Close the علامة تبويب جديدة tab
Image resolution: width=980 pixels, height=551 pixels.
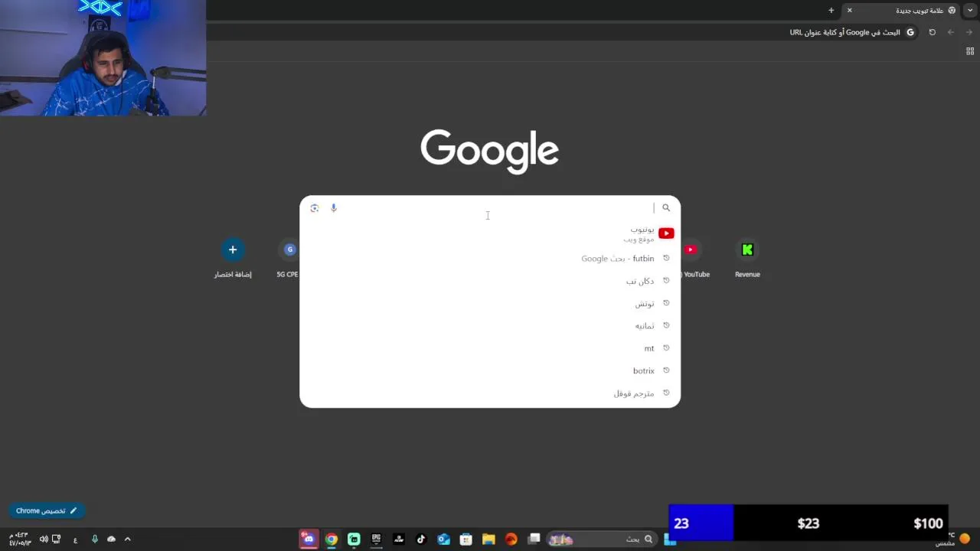849,10
